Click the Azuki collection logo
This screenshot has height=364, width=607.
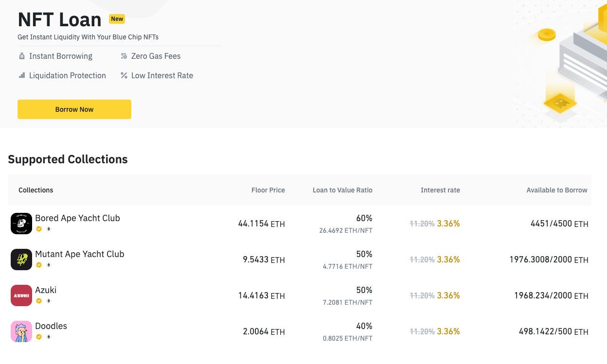pos(21,295)
